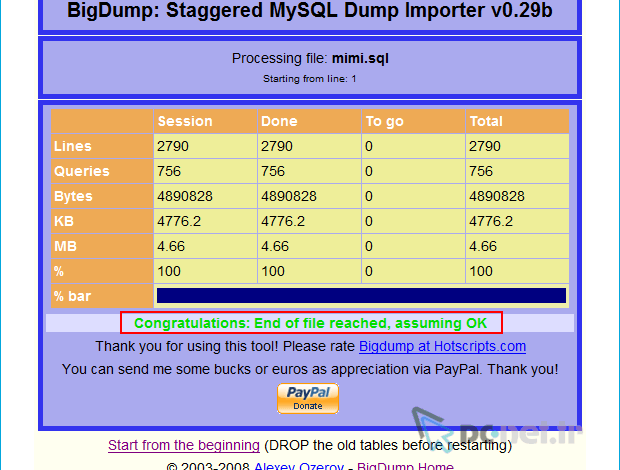Select MB Total value 4.66
Image resolution: width=620 pixels, height=470 pixels.
pos(483,246)
